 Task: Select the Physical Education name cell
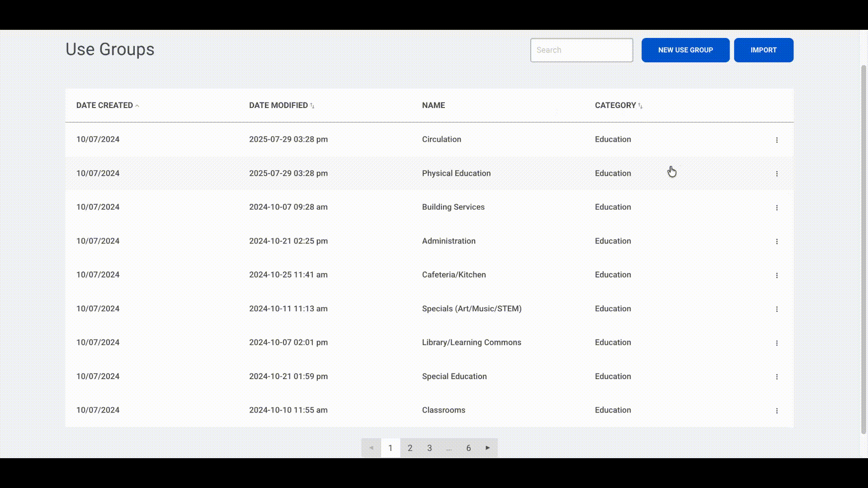[x=456, y=173]
